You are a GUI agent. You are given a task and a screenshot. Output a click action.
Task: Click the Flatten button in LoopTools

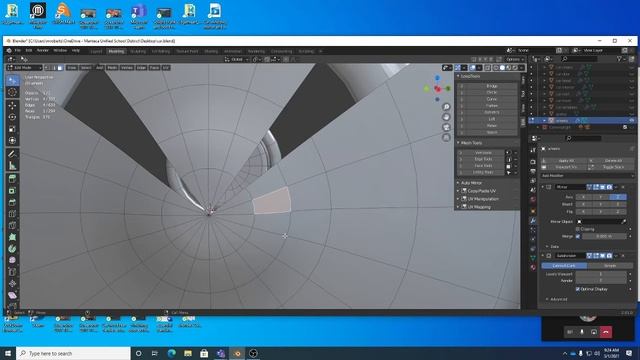click(x=491, y=106)
